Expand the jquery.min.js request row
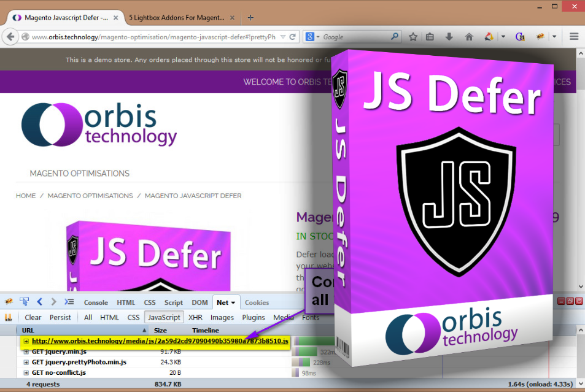This screenshot has width=585, height=392. coord(26,352)
